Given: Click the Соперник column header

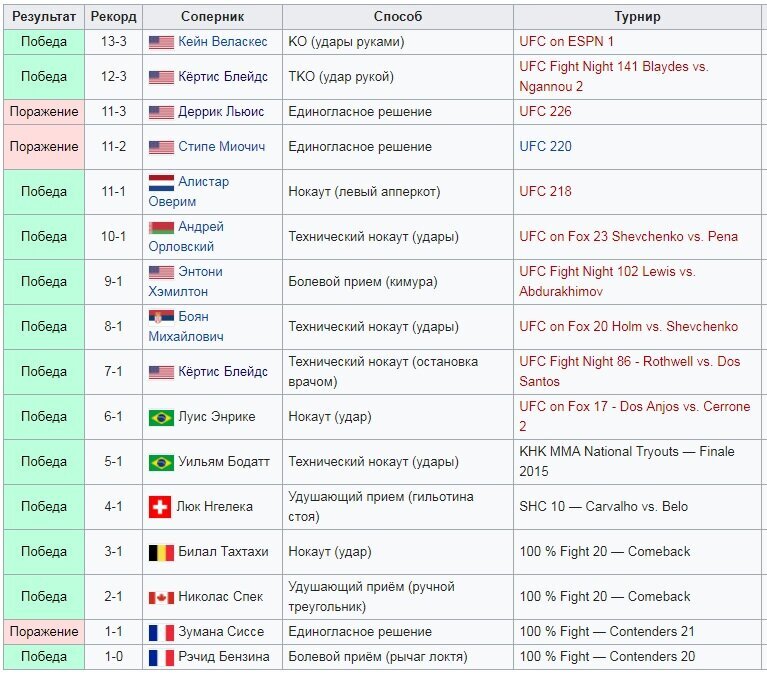Looking at the screenshot, I should coord(212,17).
